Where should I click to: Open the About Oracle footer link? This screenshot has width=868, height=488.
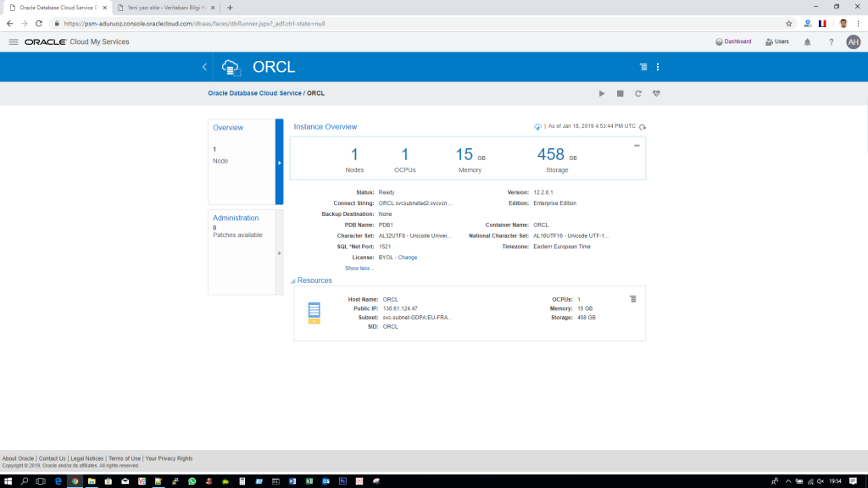18,458
